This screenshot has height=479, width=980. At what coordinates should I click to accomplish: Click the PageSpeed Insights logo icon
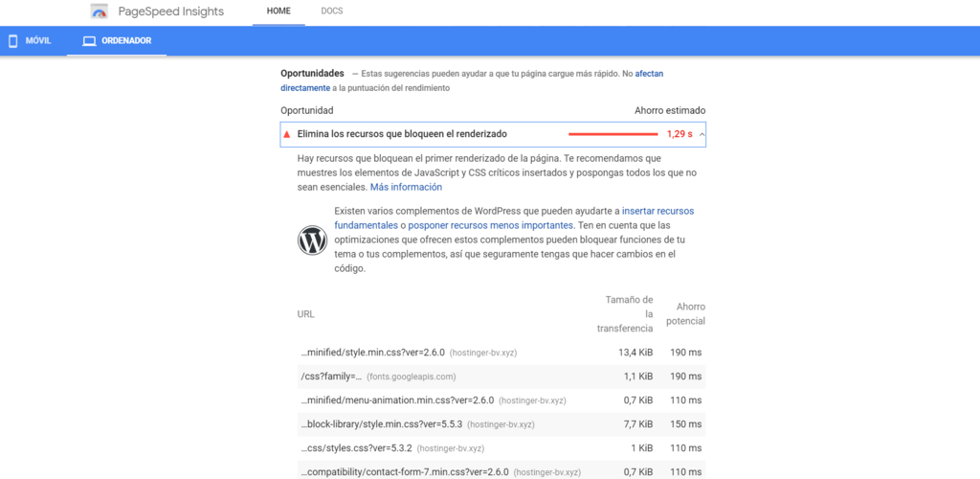click(100, 11)
